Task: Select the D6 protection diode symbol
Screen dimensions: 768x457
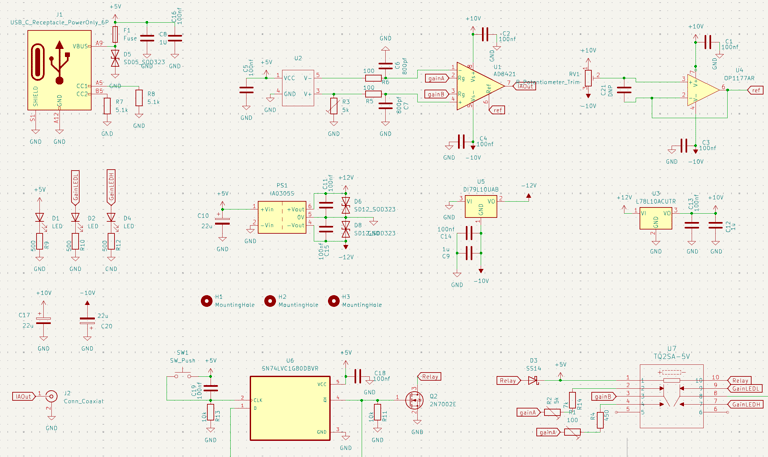Action: coord(346,205)
